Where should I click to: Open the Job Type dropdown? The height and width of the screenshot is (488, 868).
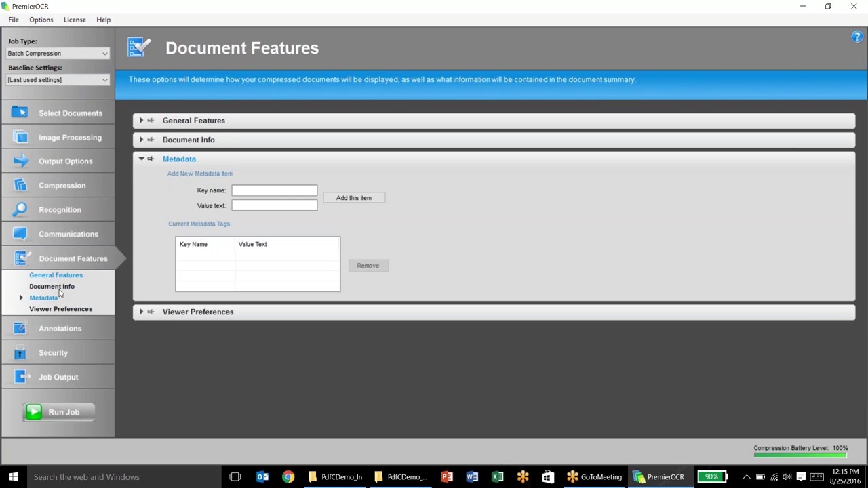tap(58, 53)
